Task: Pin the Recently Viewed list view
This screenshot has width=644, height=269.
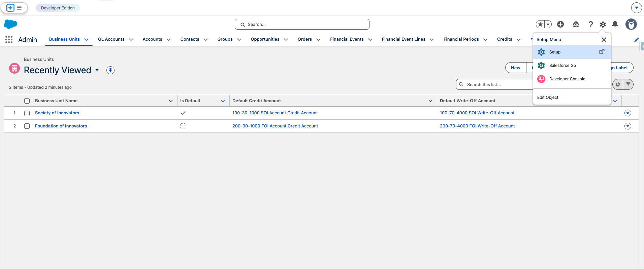Action: point(110,70)
